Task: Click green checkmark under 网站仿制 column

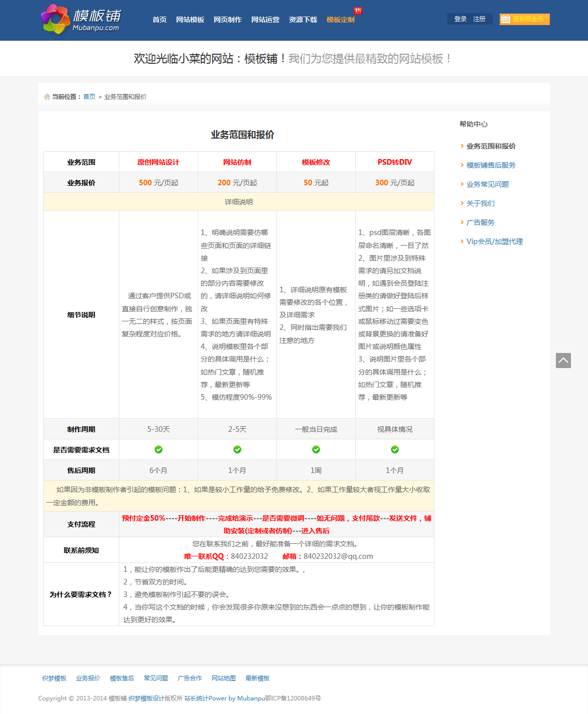Action: point(237,449)
